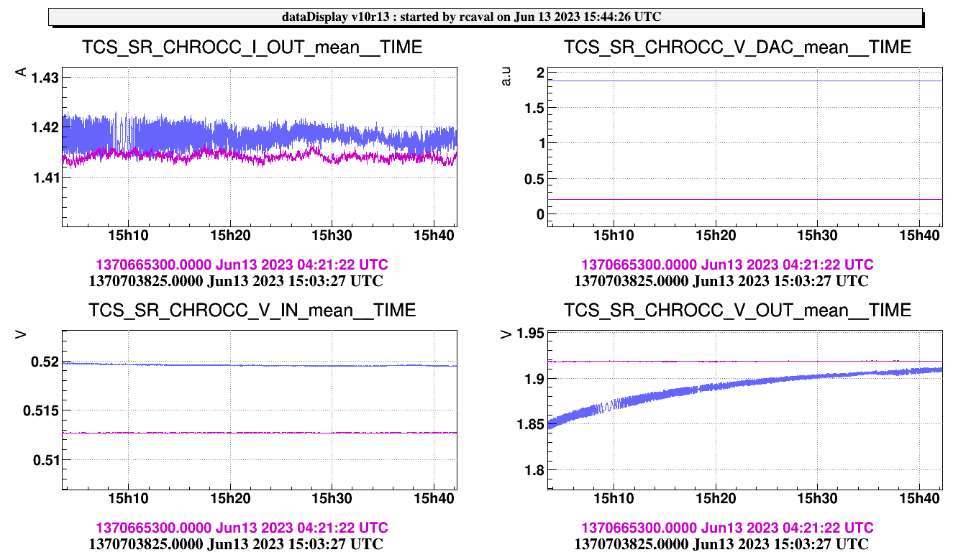Click the 1.43 y-axis tick on I_OUT plot
971x560 pixels.
click(45, 78)
